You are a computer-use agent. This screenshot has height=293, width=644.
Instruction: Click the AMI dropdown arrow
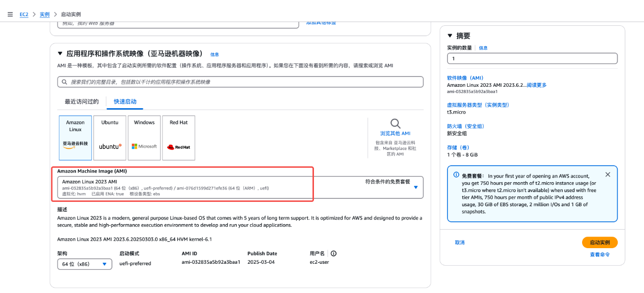[x=416, y=187]
